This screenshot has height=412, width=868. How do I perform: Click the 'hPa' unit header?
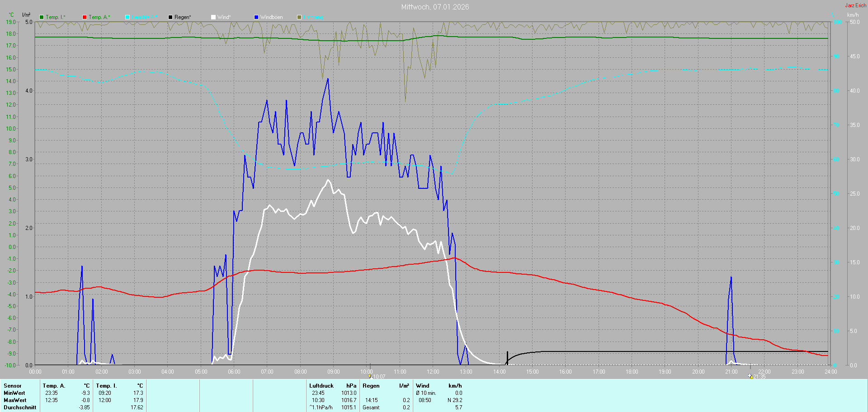click(x=351, y=386)
